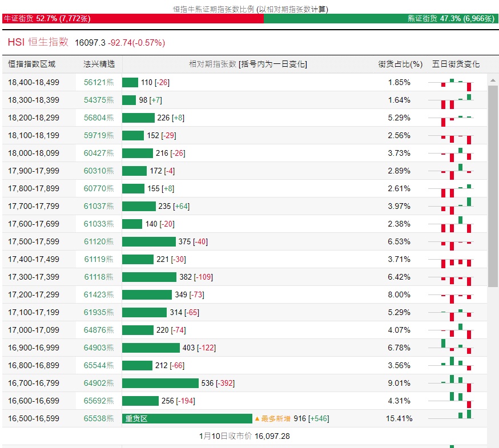Open warrant link 60427熊
Viewport: 499px width, 448px height.
pos(99,153)
